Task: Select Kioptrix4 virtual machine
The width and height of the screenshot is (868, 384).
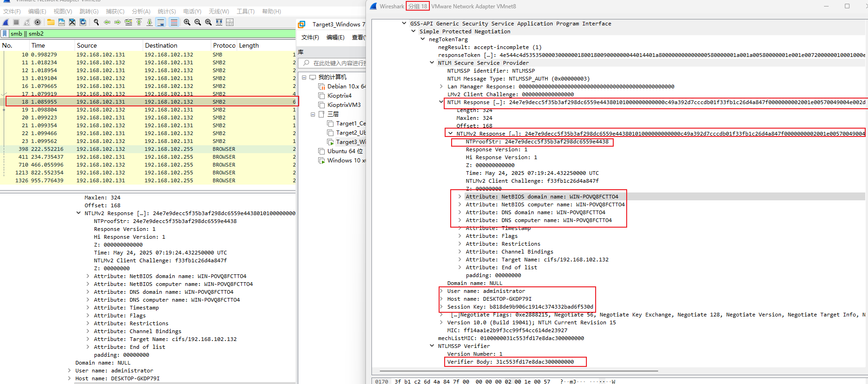Action: pyautogui.click(x=335, y=96)
